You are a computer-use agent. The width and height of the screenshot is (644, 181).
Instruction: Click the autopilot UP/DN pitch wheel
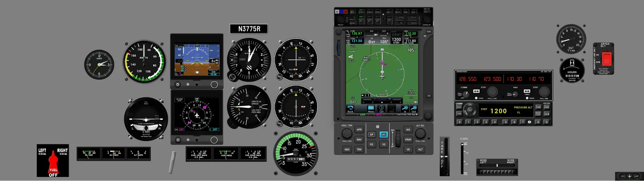(398, 138)
